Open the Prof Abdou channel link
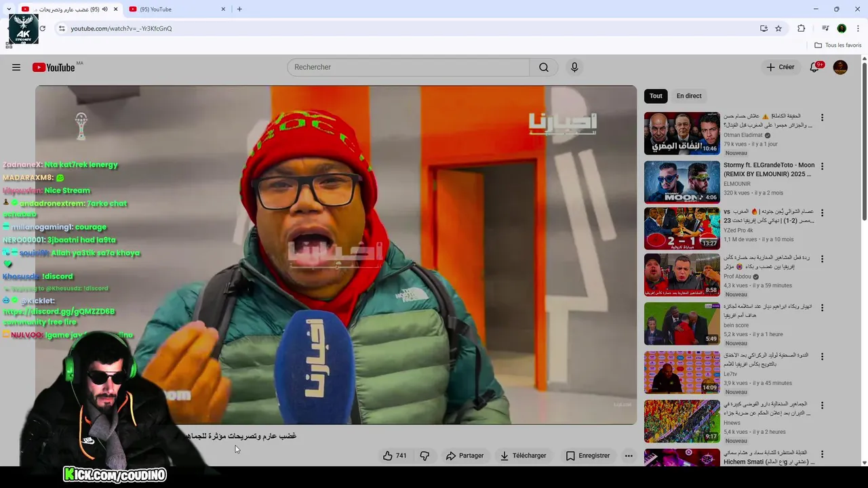The height and width of the screenshot is (488, 868). point(738,277)
